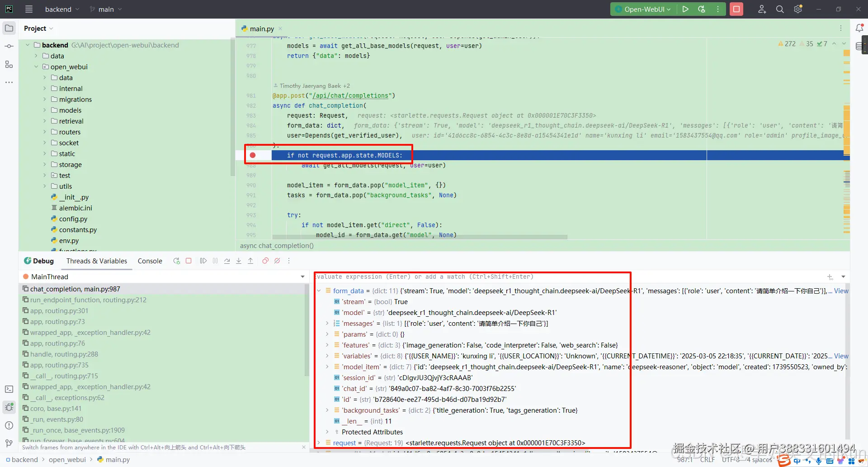This screenshot has width=868, height=467.
Task: Open the Database tool window
Action: 859,46
